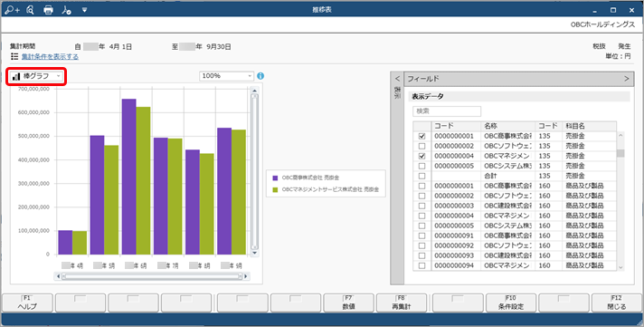Click the chart horizontal scrollbar right arrow

246,276
